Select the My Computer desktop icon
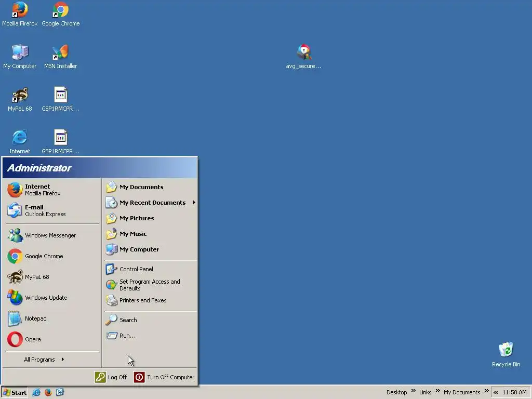532x399 pixels. 20,57
